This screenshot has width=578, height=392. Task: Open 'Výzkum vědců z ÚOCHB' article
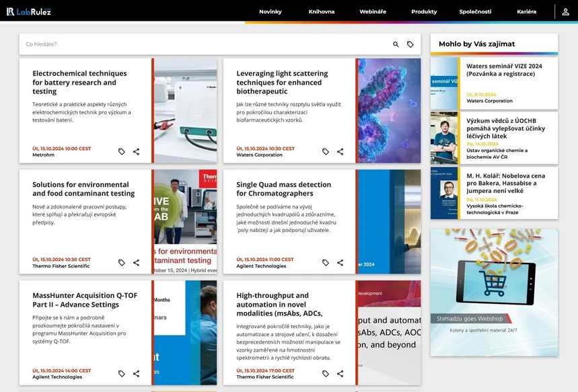(505, 128)
